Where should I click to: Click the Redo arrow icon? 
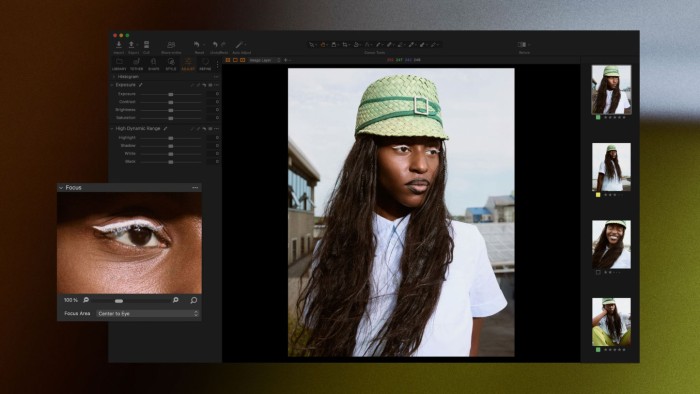pyautogui.click(x=223, y=45)
